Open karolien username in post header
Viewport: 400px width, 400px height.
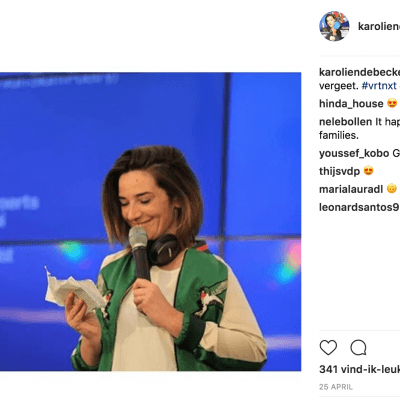(379, 26)
